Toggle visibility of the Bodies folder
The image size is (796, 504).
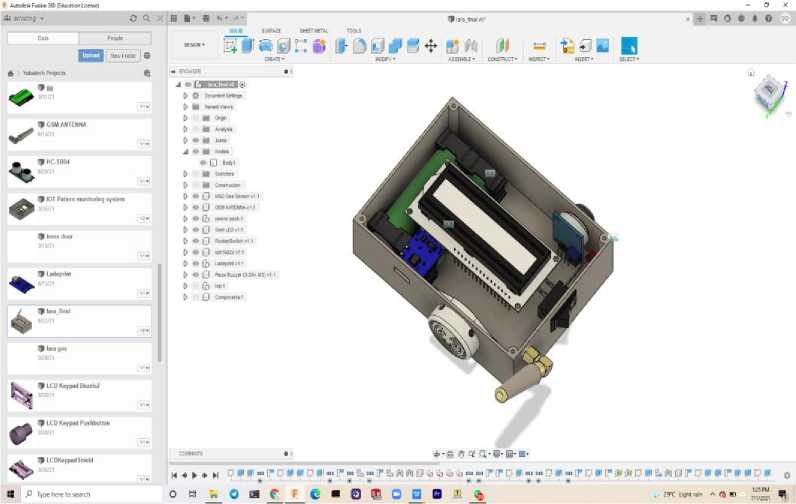coord(195,151)
